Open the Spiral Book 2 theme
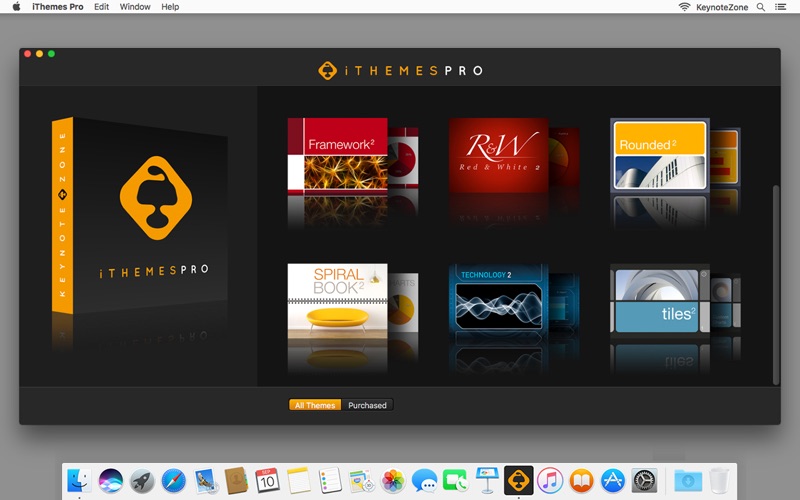 pos(337,302)
